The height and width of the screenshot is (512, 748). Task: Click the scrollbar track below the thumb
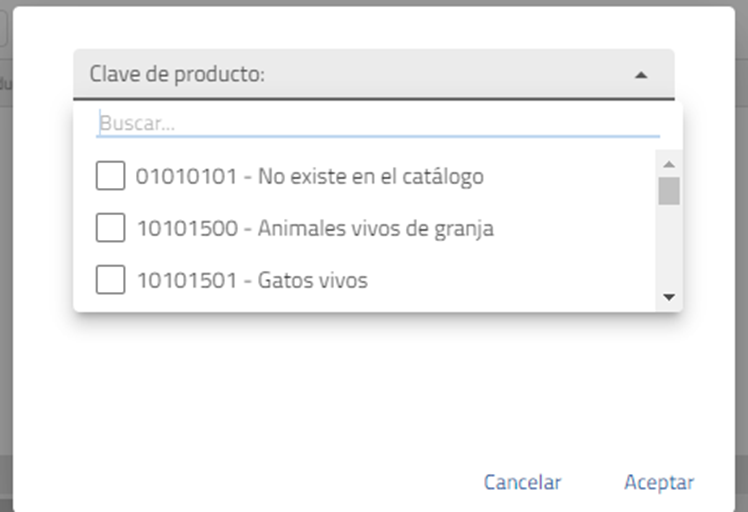point(669,248)
